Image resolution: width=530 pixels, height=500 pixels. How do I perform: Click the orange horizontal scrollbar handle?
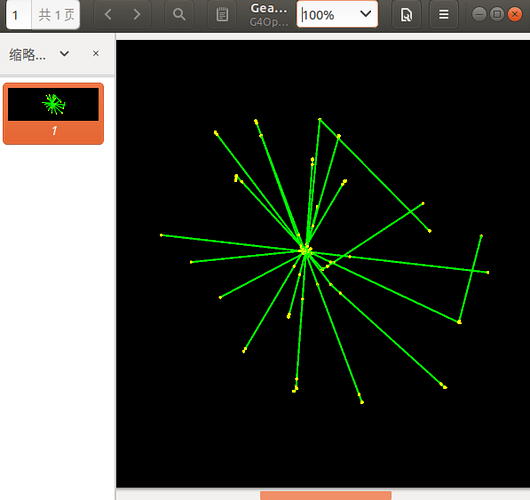[x=326, y=496]
